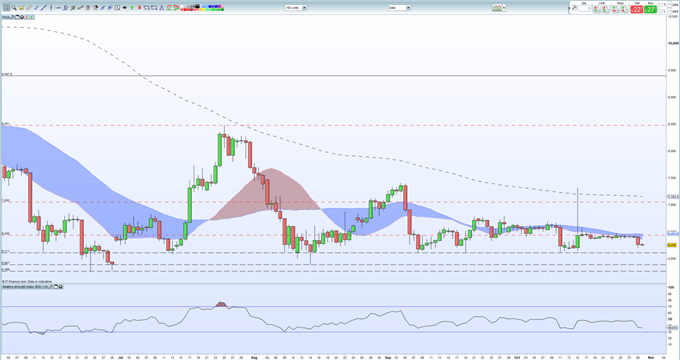
Task: Click the green Buy button
Action: [650, 9]
